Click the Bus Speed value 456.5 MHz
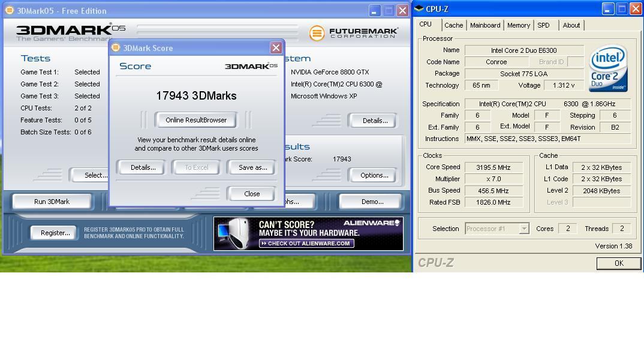Viewport: 644px width, 360px height. pos(493,191)
